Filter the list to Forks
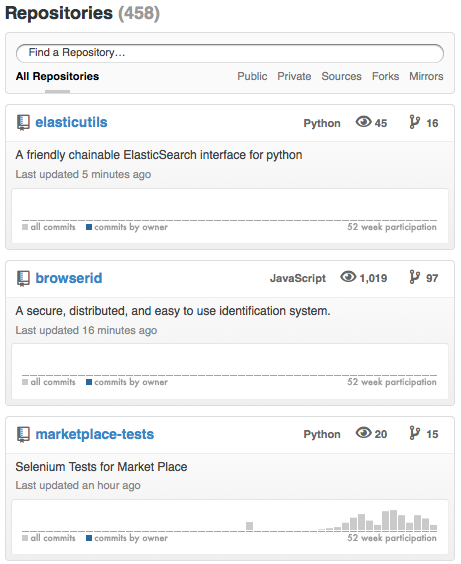This screenshot has height=564, width=461. (x=385, y=76)
